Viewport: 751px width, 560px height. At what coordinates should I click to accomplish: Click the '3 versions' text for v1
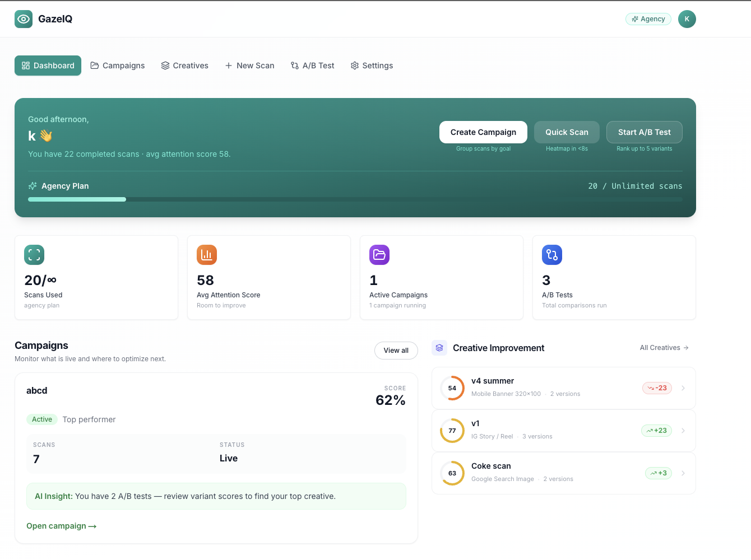pyautogui.click(x=537, y=436)
